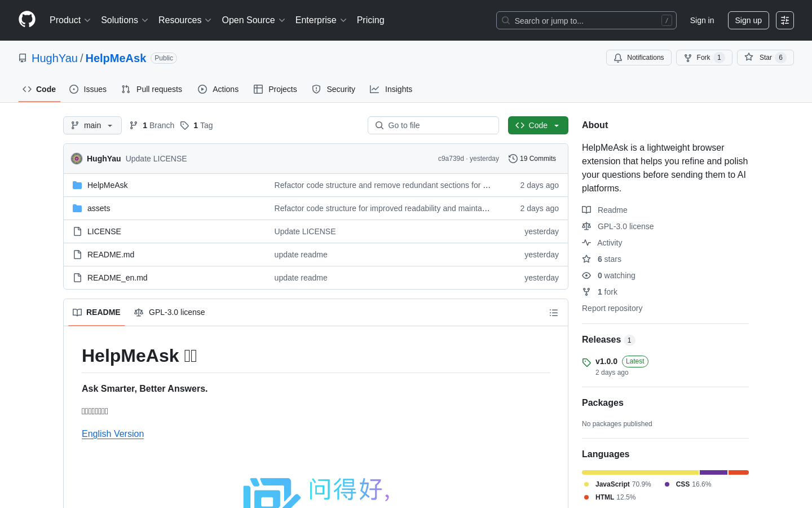Click the README_en.md file icon

coord(77,278)
